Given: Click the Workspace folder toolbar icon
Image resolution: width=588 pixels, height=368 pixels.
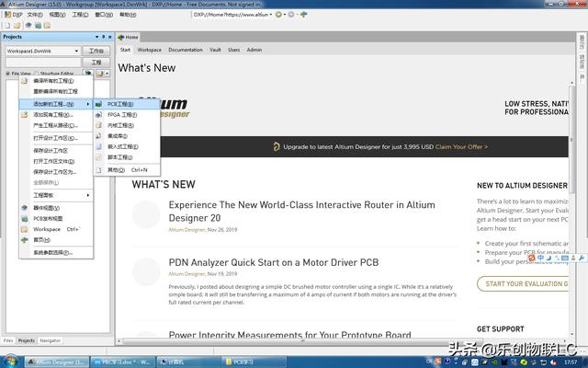Looking at the screenshot, I should point(47,26).
